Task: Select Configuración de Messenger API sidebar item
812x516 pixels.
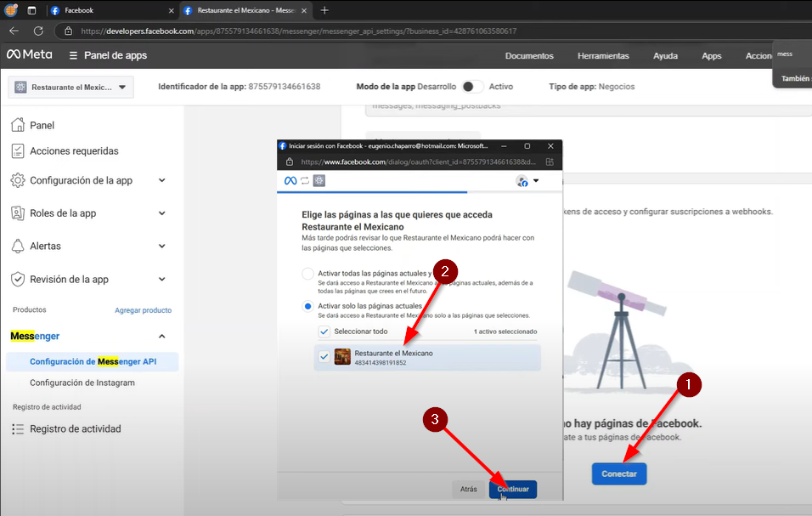Action: click(93, 361)
